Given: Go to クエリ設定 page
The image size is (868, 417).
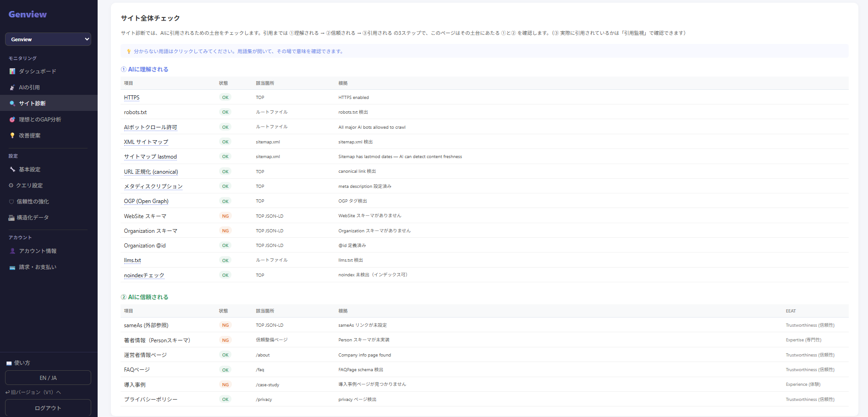Looking at the screenshot, I should click(x=49, y=186).
